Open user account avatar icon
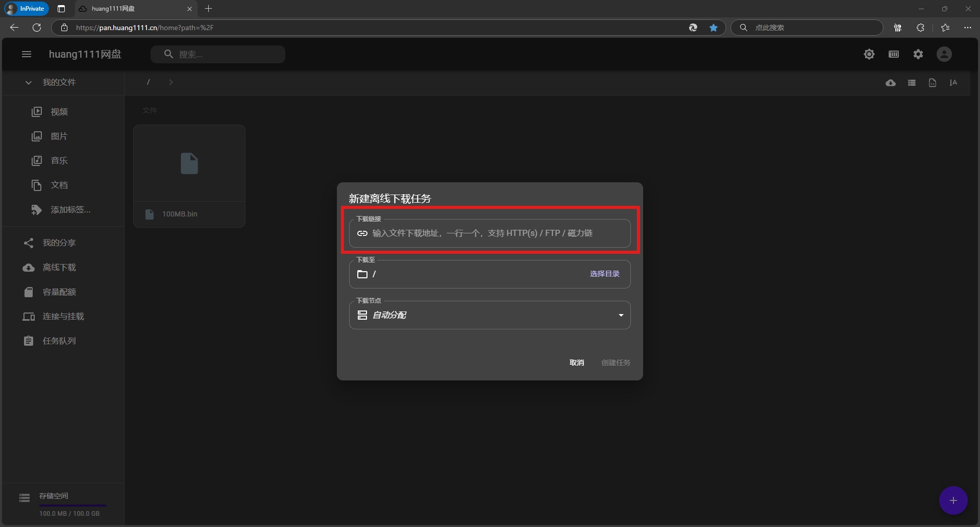The image size is (980, 527). click(944, 54)
